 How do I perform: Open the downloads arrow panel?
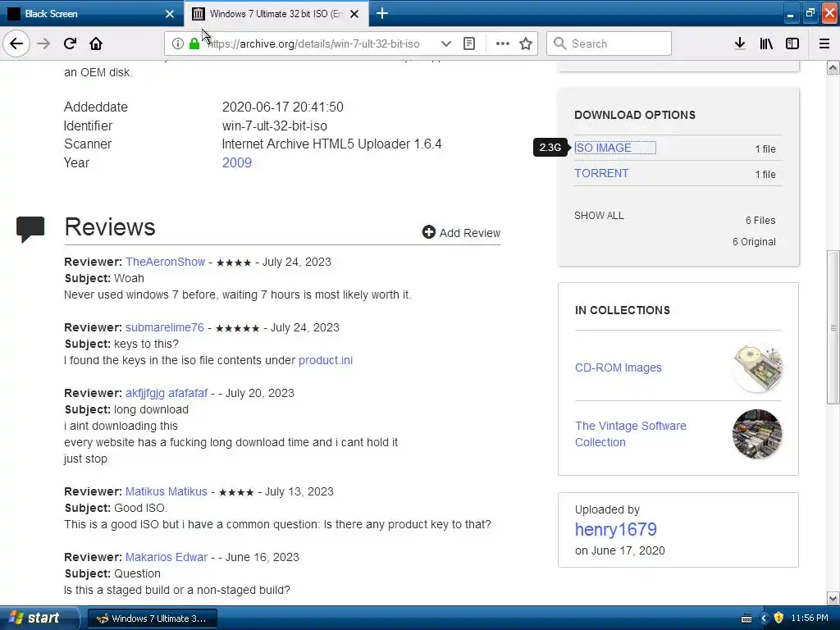point(740,43)
